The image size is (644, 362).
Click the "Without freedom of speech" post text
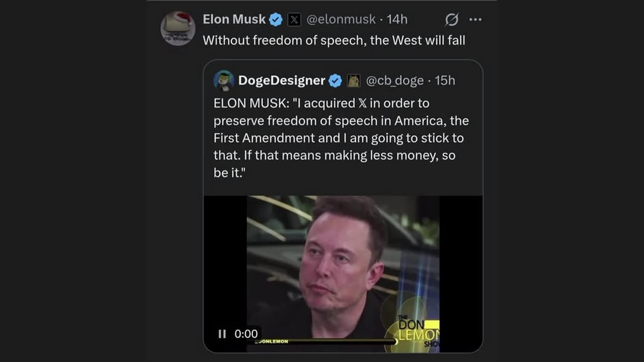click(x=334, y=40)
